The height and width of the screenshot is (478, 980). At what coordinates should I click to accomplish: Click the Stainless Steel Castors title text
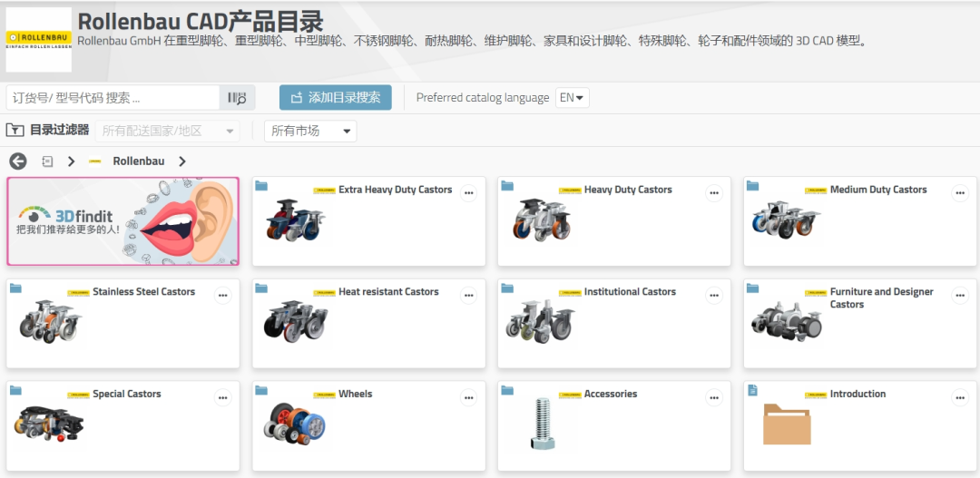pos(143,291)
